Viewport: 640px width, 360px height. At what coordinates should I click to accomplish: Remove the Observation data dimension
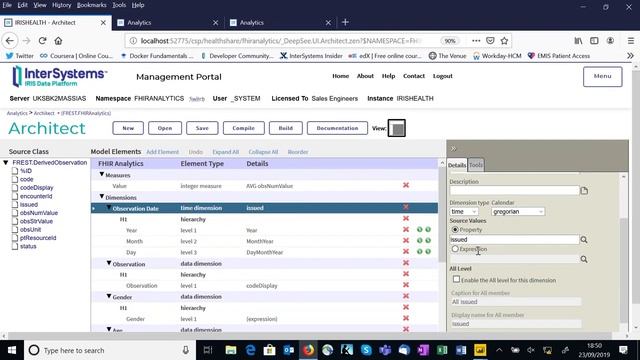pos(406,263)
